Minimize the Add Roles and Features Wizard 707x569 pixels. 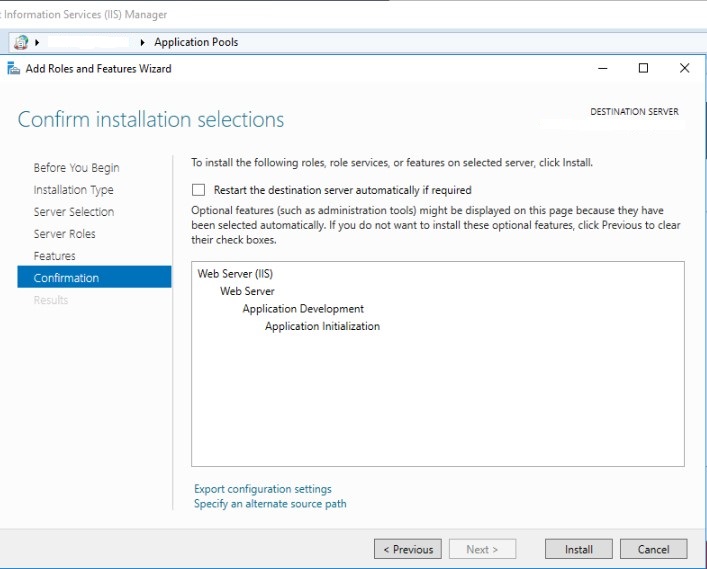(x=603, y=69)
